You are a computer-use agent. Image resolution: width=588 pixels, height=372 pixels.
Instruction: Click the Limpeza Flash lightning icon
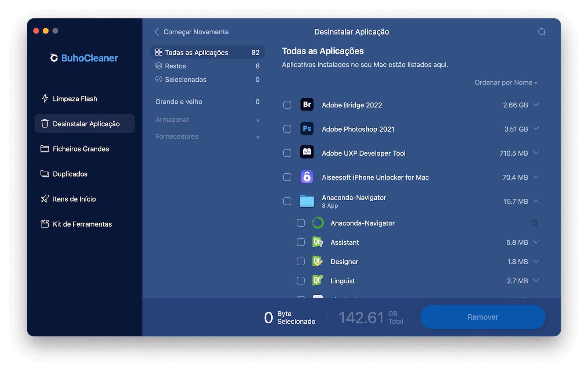tap(45, 99)
